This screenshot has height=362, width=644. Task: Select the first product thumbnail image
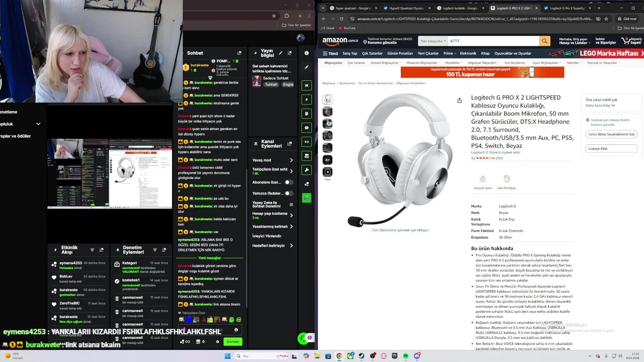coord(328,100)
